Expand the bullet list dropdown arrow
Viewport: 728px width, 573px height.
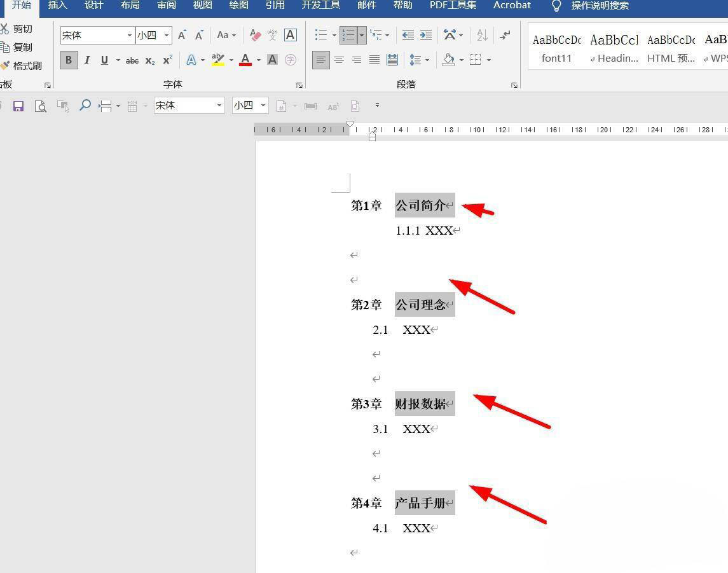(x=334, y=35)
